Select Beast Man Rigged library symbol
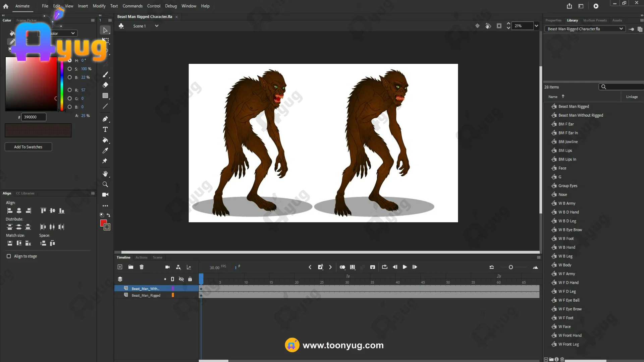Screen dimensions: 644x362 click(573, 106)
